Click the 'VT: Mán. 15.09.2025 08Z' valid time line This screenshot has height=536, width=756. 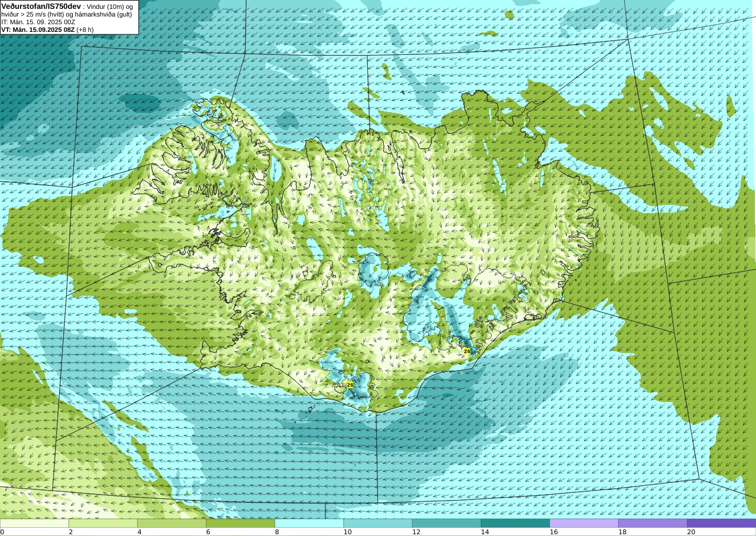point(38,30)
